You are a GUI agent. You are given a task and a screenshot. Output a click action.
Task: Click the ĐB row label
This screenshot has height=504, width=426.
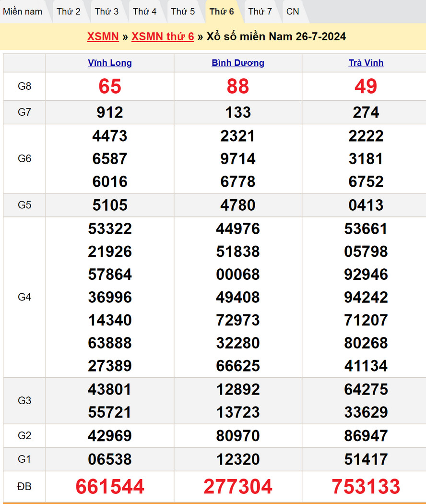(24, 486)
